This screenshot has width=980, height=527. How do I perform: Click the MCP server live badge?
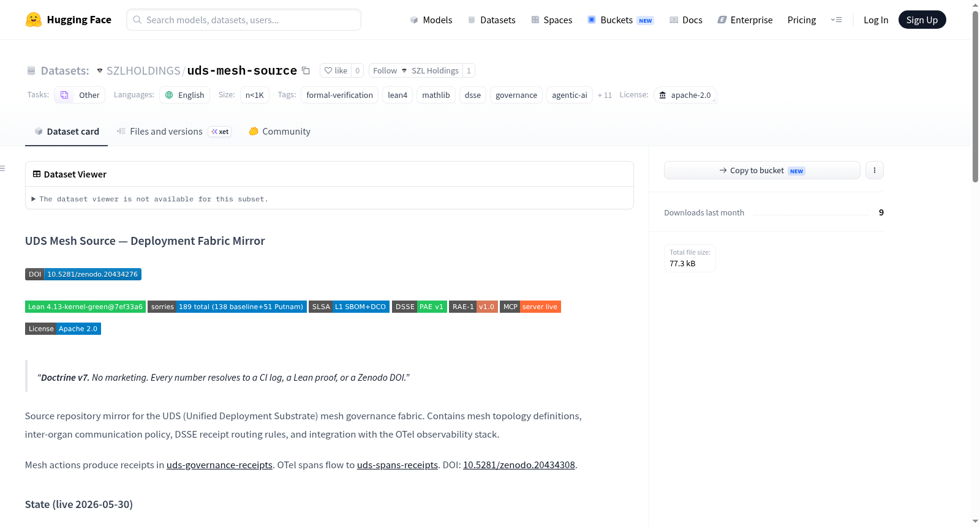(530, 307)
